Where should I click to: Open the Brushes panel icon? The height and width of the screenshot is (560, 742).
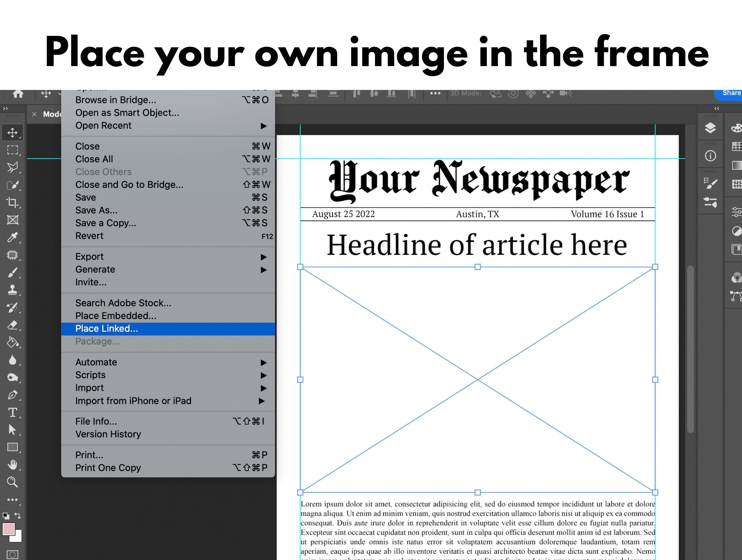pyautogui.click(x=710, y=202)
